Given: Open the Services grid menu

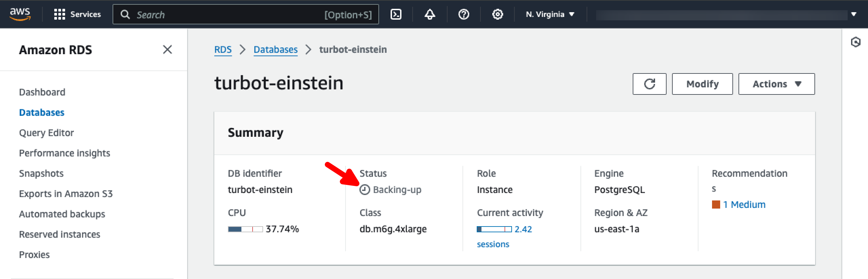Looking at the screenshot, I should point(77,14).
